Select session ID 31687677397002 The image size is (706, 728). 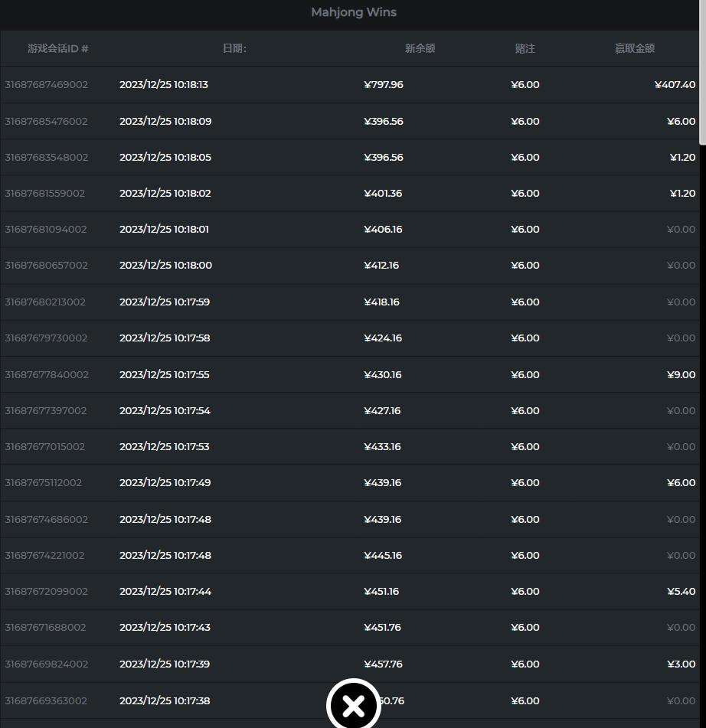[x=46, y=411]
